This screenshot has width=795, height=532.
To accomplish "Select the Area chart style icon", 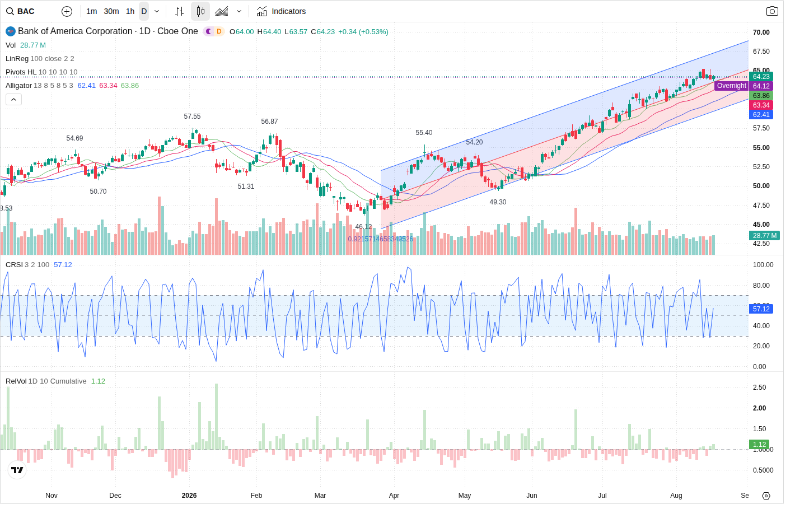I will [222, 11].
